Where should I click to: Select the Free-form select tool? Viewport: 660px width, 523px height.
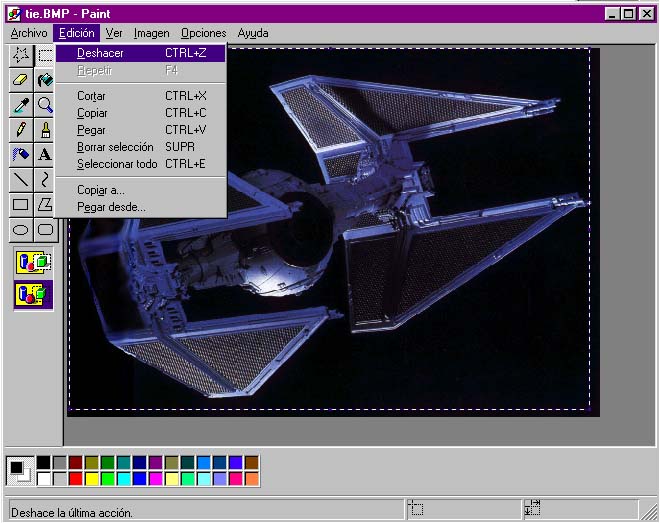[21, 55]
